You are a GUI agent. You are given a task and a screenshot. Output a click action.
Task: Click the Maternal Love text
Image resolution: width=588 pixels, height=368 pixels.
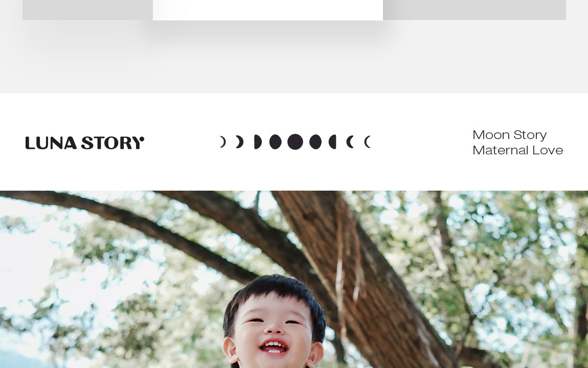[517, 150]
